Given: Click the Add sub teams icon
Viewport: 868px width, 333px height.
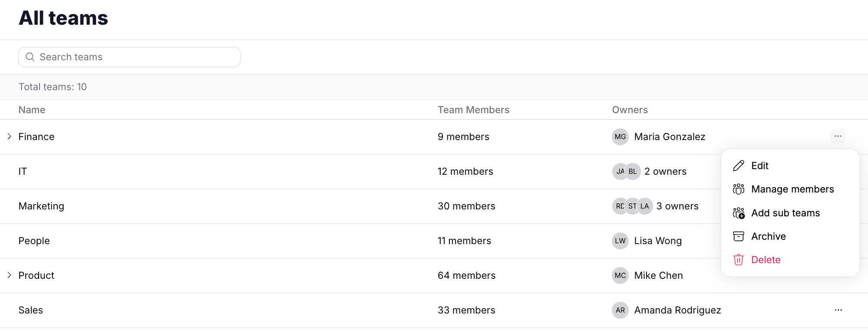Looking at the screenshot, I should point(738,213).
